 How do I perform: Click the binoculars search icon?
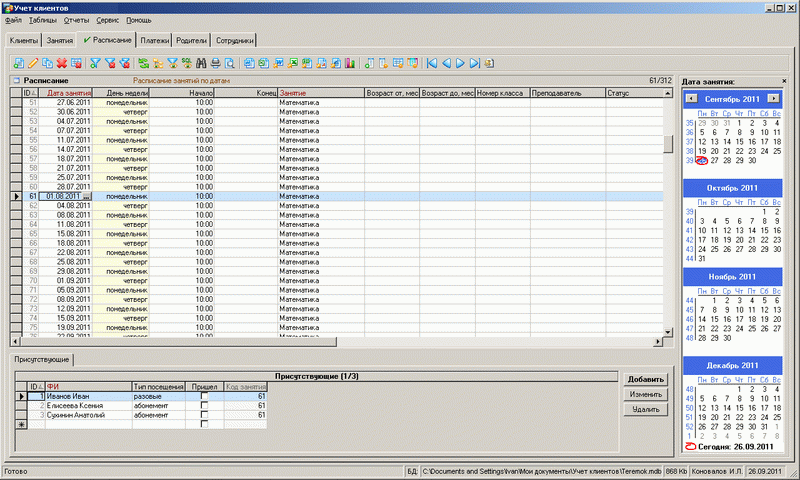tap(200, 63)
